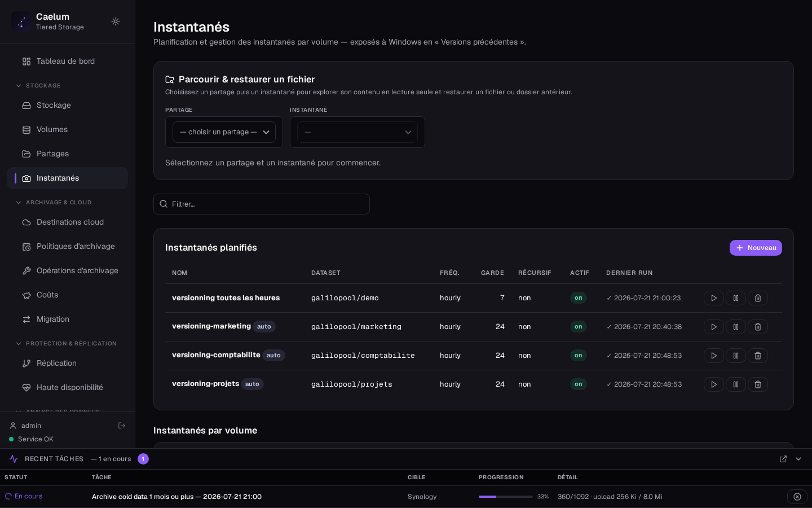Create a new snapshot schedule with Nouveau

[x=756, y=248]
